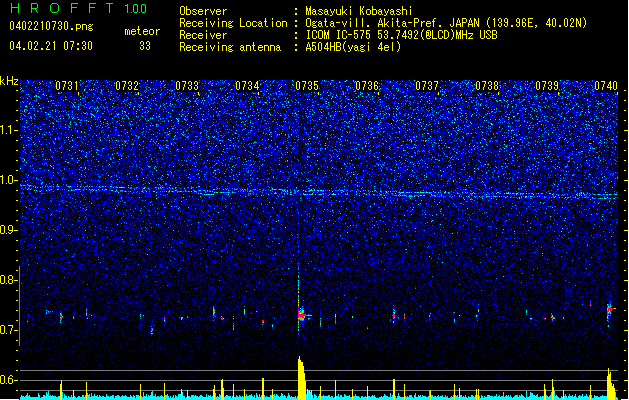
Task: Click the tallest yellow intensity bar at 0735
Action: pos(302,377)
